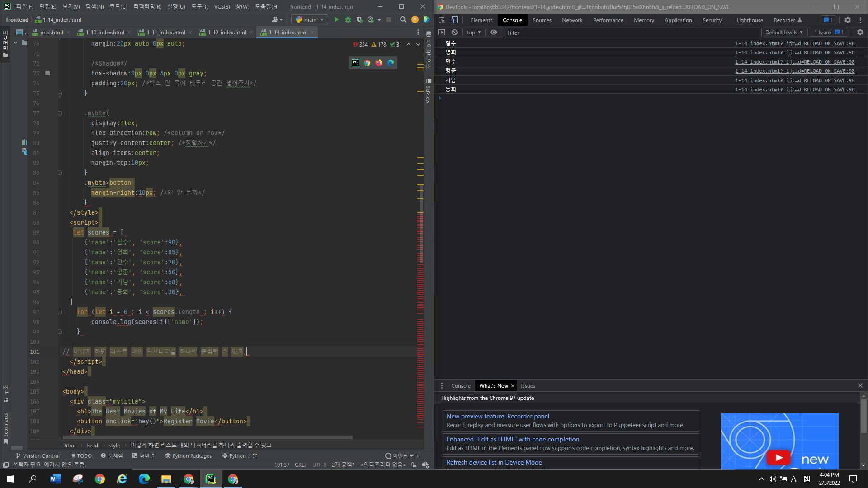Open in Firefox from the editor browser popup
The width and height of the screenshot is (868, 488).
(x=379, y=63)
